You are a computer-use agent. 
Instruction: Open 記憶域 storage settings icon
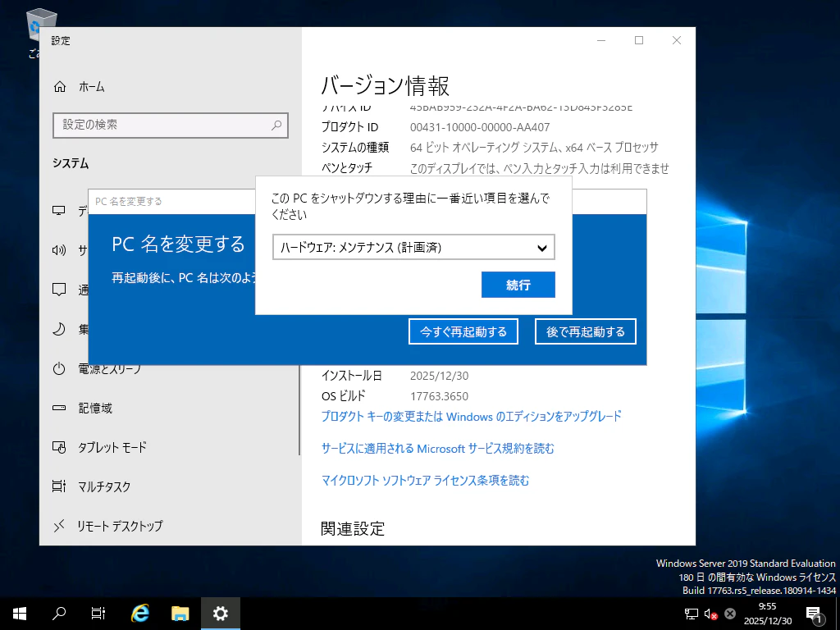click(57, 408)
